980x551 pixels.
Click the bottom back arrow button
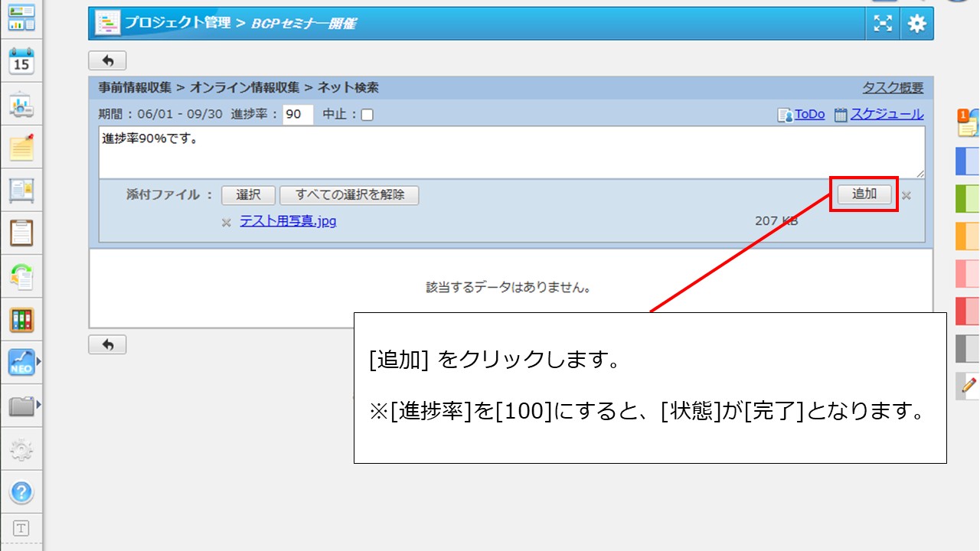pos(107,344)
